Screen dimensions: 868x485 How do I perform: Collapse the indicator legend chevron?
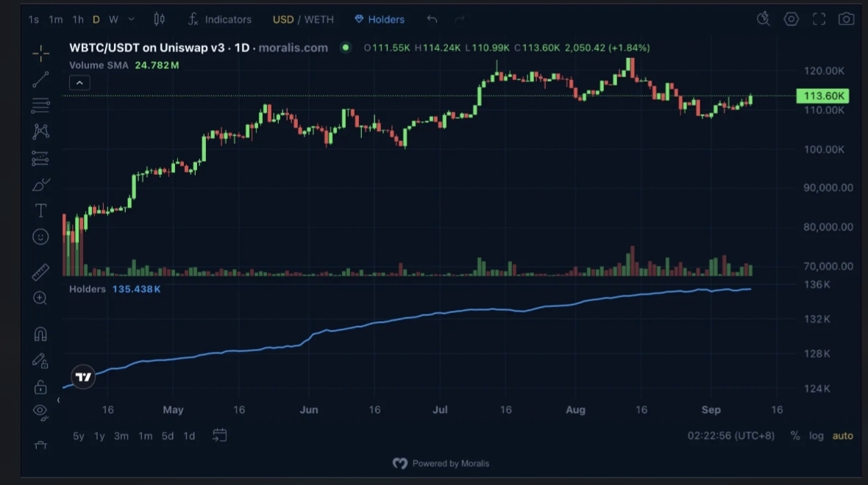point(79,83)
